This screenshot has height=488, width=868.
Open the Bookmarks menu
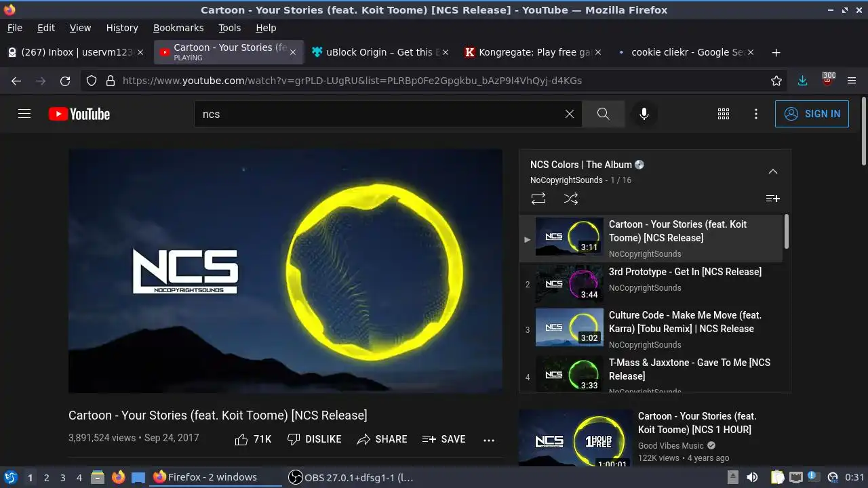point(178,28)
